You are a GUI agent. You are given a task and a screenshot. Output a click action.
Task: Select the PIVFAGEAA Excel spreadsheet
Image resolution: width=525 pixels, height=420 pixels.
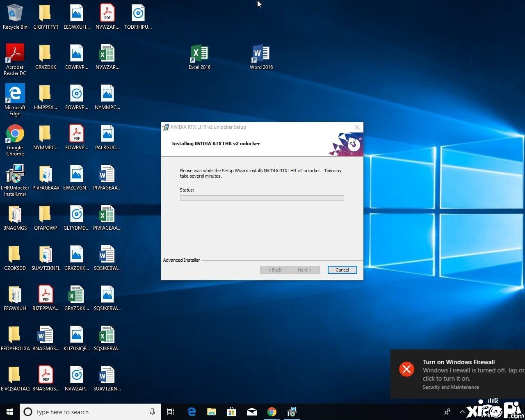[x=107, y=218]
